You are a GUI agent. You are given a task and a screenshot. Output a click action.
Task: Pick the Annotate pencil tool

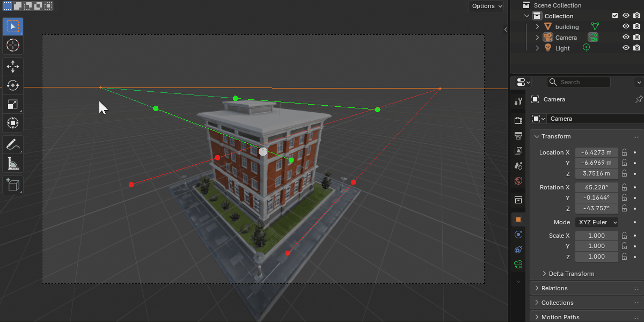pyautogui.click(x=13, y=144)
